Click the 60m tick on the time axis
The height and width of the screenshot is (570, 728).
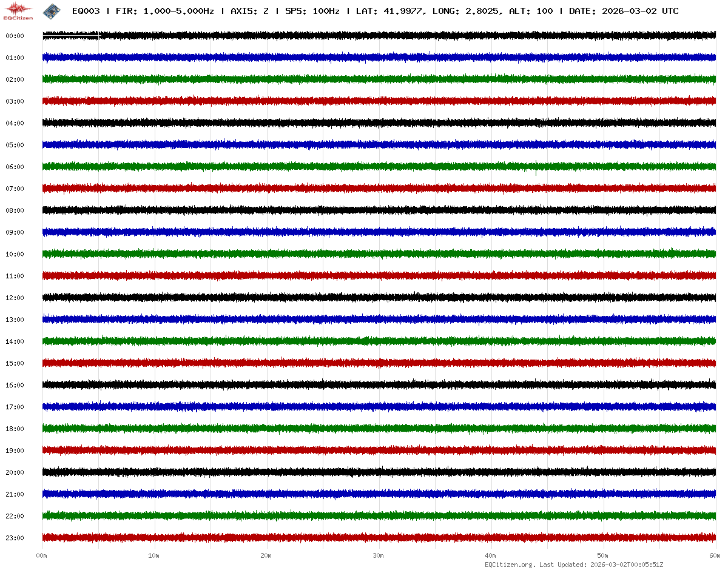point(715,555)
